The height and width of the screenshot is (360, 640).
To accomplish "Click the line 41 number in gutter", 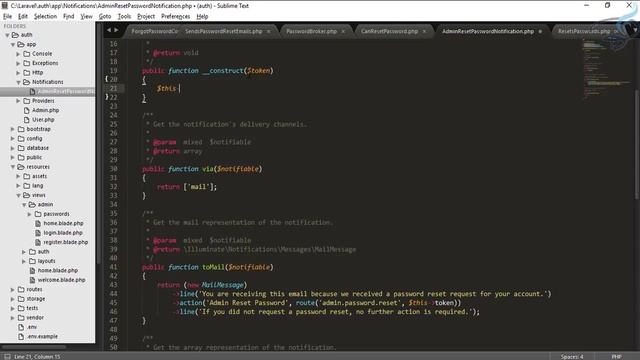I will coord(113,267).
